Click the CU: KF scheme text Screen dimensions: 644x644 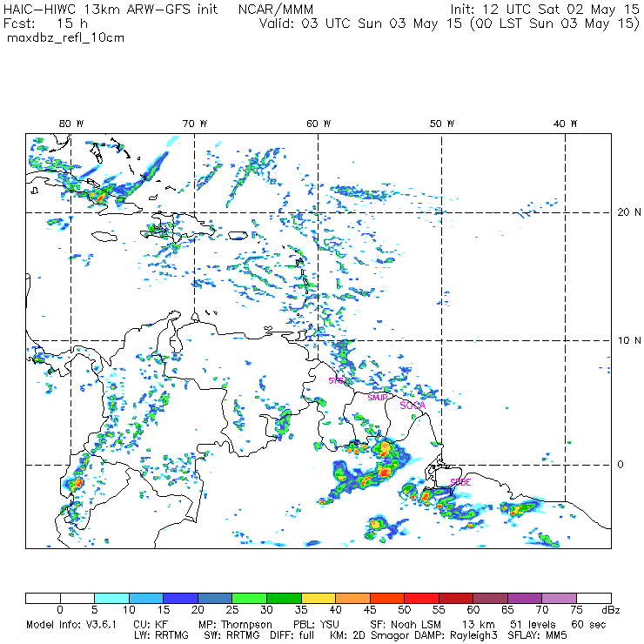[151, 625]
